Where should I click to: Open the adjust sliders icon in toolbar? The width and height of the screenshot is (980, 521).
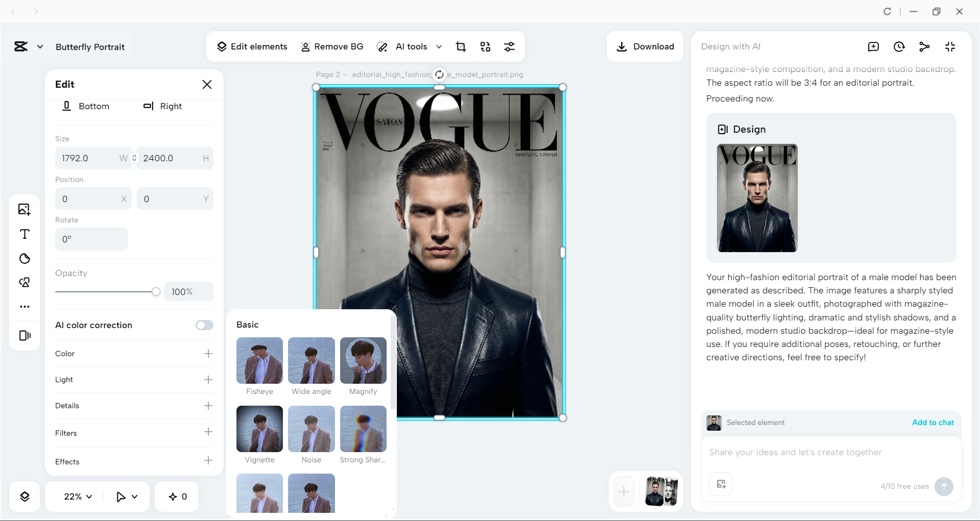click(x=509, y=47)
